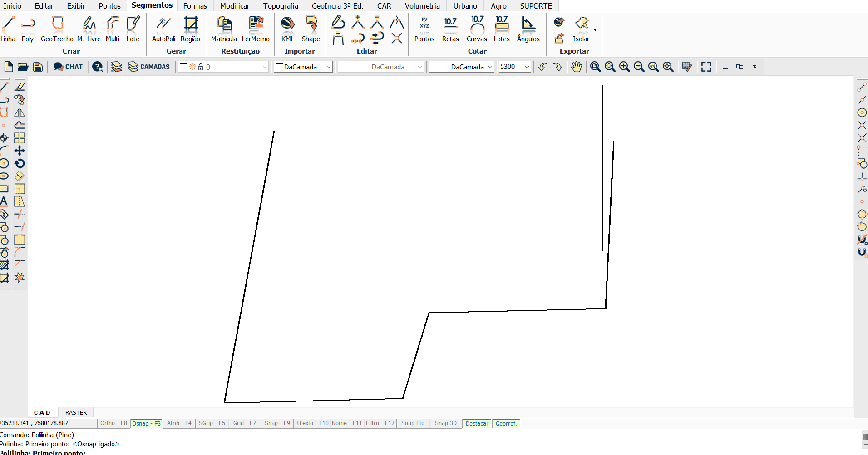This screenshot has height=455, width=868.
Task: Disable Osnap - F3 in status bar
Action: (146, 423)
